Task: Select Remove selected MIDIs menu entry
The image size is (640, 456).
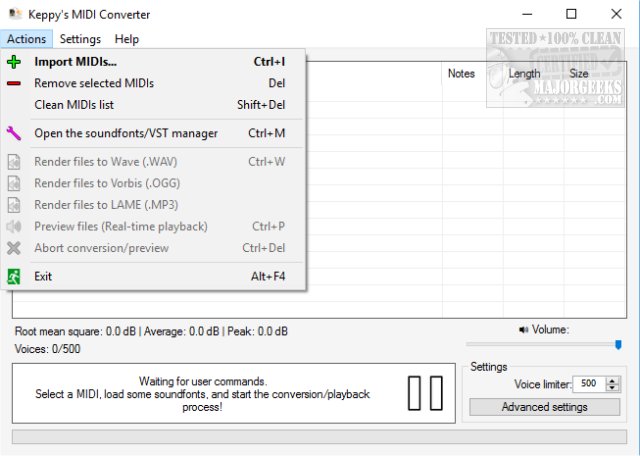Action: point(153,83)
